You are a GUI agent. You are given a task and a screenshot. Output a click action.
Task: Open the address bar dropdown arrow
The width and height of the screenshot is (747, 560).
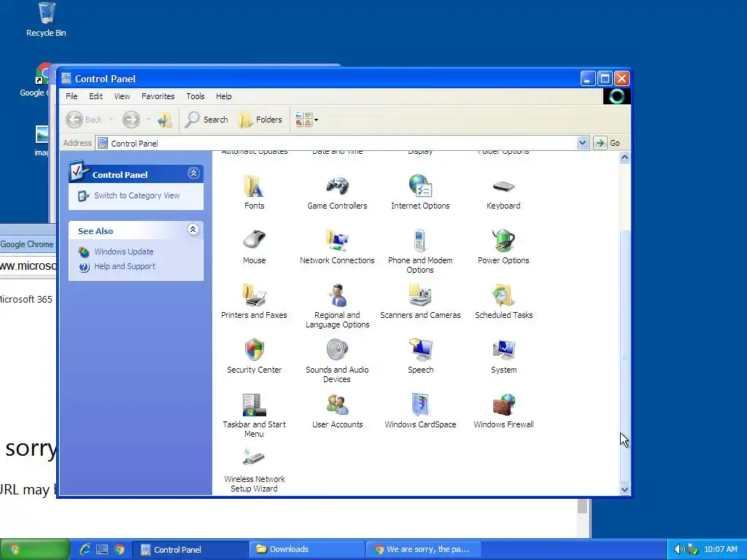pyautogui.click(x=582, y=143)
